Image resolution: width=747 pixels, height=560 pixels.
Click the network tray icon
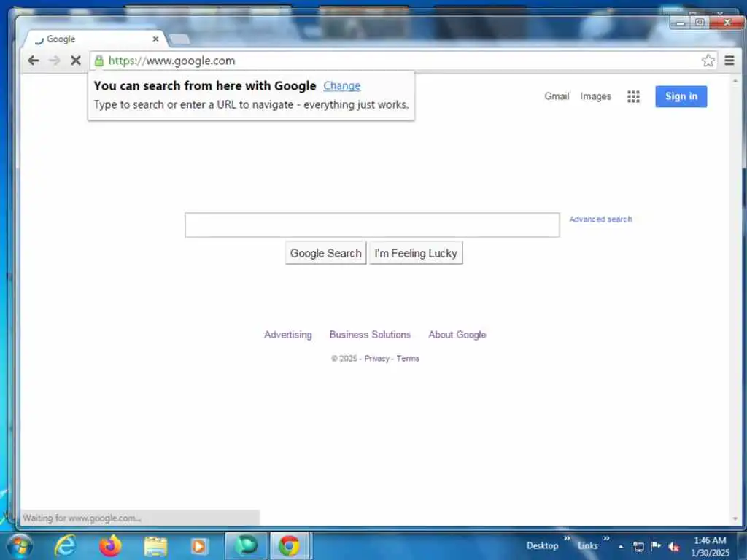638,547
